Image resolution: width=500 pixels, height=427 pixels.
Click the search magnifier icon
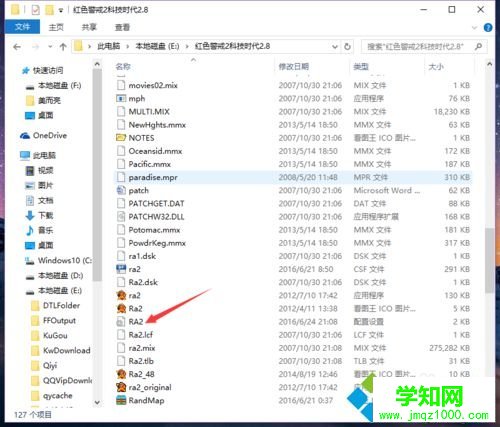[x=479, y=47]
